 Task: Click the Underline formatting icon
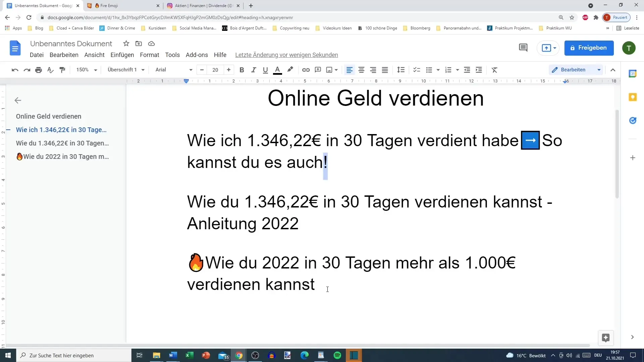(x=266, y=70)
